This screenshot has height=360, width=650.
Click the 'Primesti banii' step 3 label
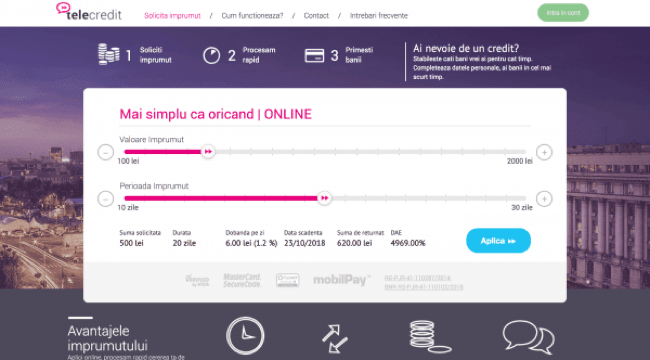359,55
